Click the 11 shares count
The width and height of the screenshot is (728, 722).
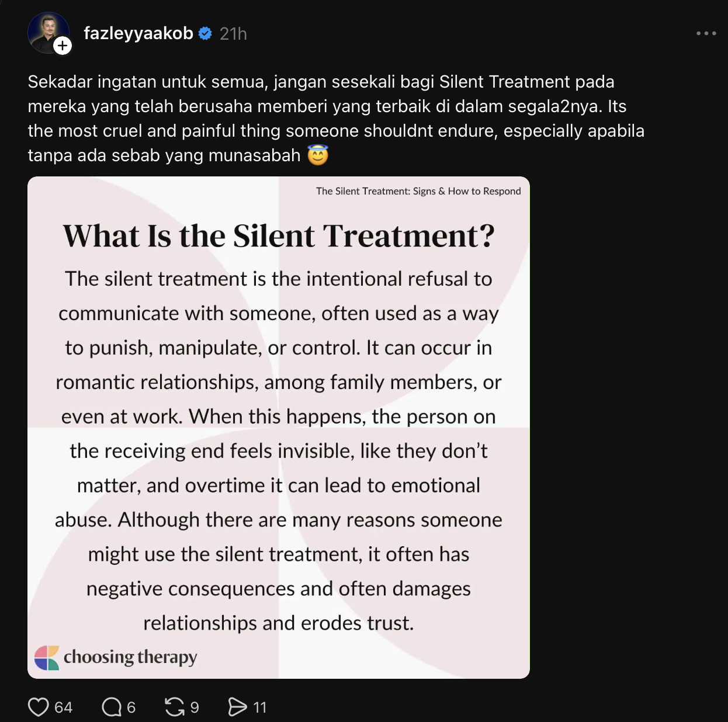coord(260,707)
